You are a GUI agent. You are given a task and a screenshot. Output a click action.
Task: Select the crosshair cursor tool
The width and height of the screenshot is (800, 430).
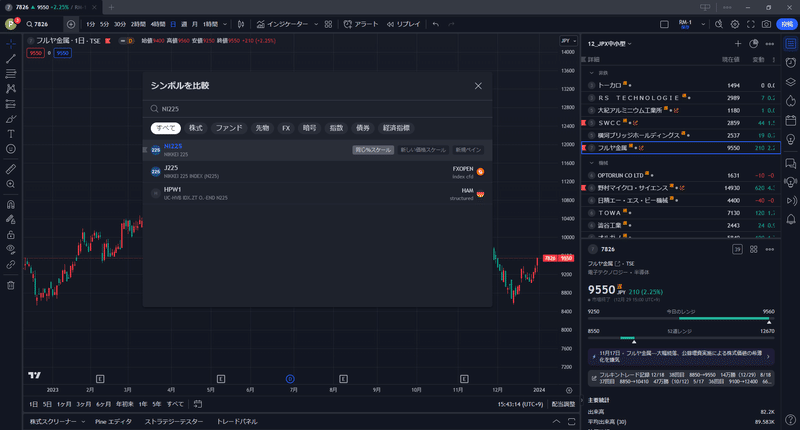(11, 44)
